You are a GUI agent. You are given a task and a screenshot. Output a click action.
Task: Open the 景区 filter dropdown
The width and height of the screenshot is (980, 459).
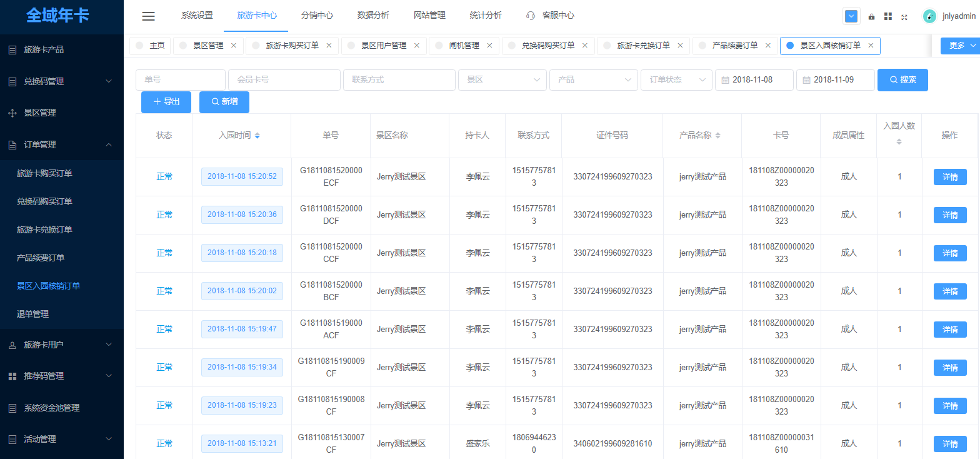[x=502, y=80]
